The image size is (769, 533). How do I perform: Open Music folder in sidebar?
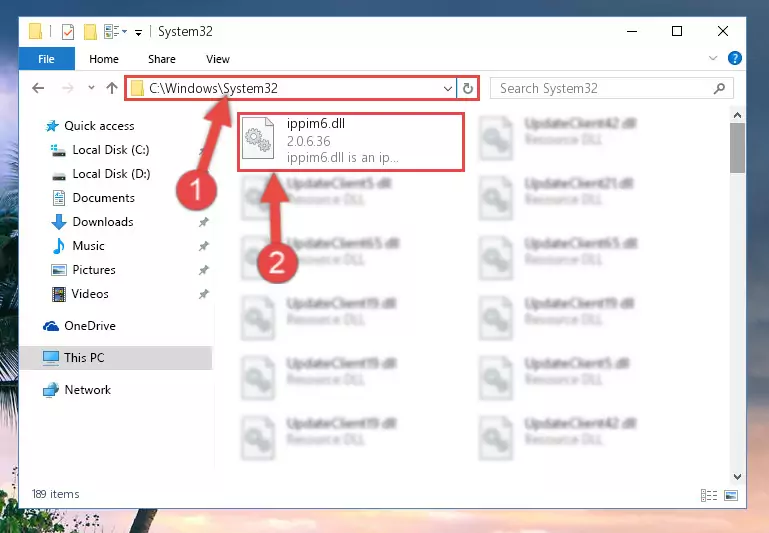(88, 246)
